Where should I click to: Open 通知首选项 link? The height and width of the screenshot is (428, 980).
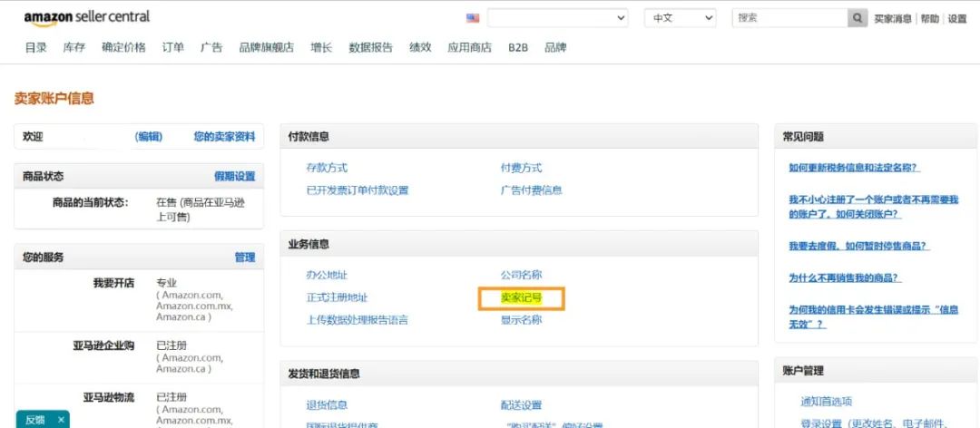827,401
